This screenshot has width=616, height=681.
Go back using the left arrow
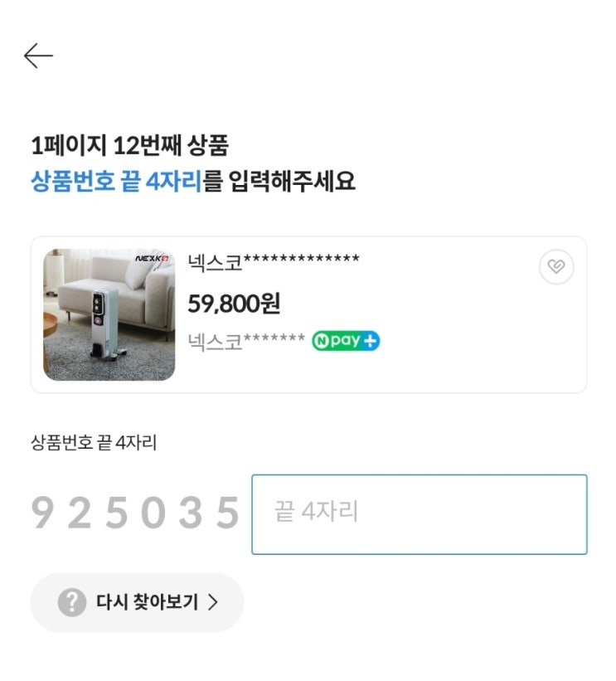pyautogui.click(x=38, y=56)
